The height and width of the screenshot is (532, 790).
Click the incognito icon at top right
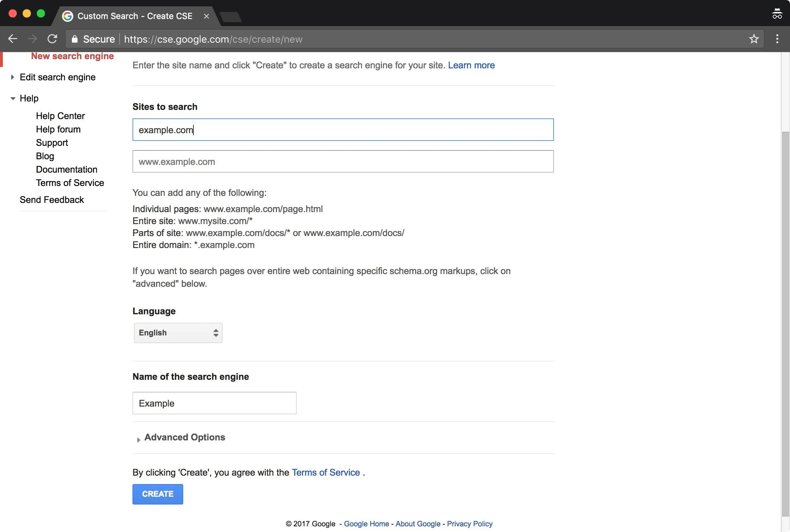click(777, 14)
